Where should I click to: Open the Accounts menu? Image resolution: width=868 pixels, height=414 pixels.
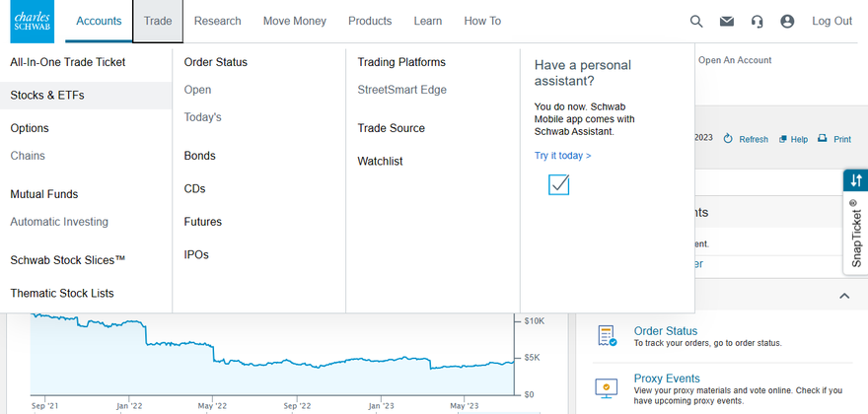click(99, 21)
